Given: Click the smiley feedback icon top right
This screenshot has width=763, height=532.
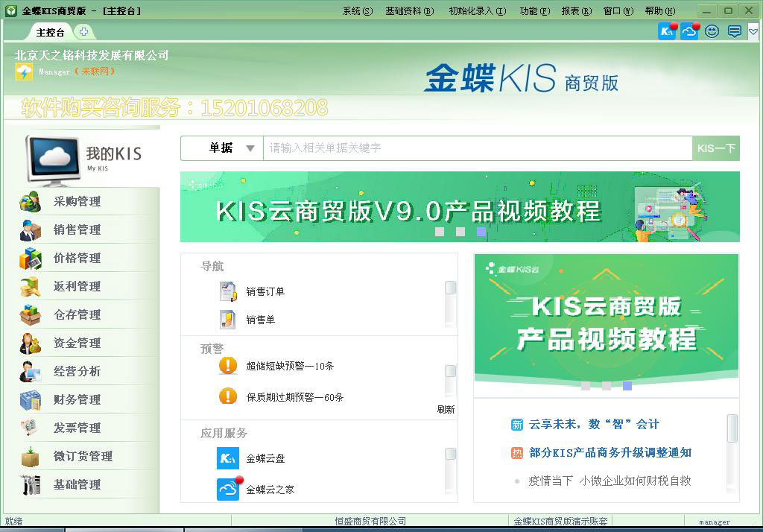Looking at the screenshot, I should 713,31.
